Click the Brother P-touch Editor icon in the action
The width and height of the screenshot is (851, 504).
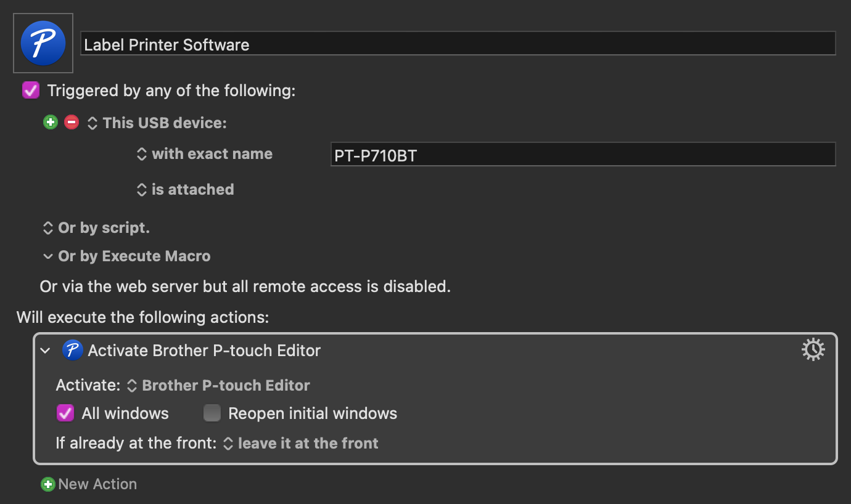pyautogui.click(x=72, y=350)
